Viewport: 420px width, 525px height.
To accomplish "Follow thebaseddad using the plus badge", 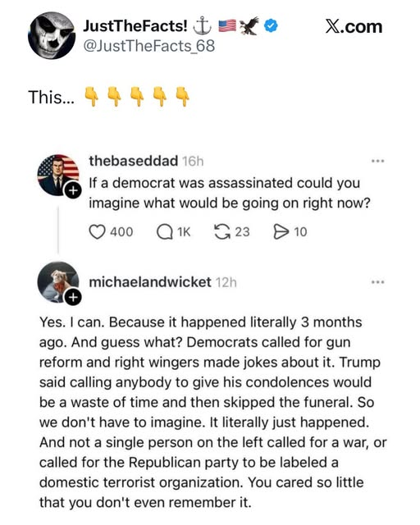I will [x=73, y=190].
